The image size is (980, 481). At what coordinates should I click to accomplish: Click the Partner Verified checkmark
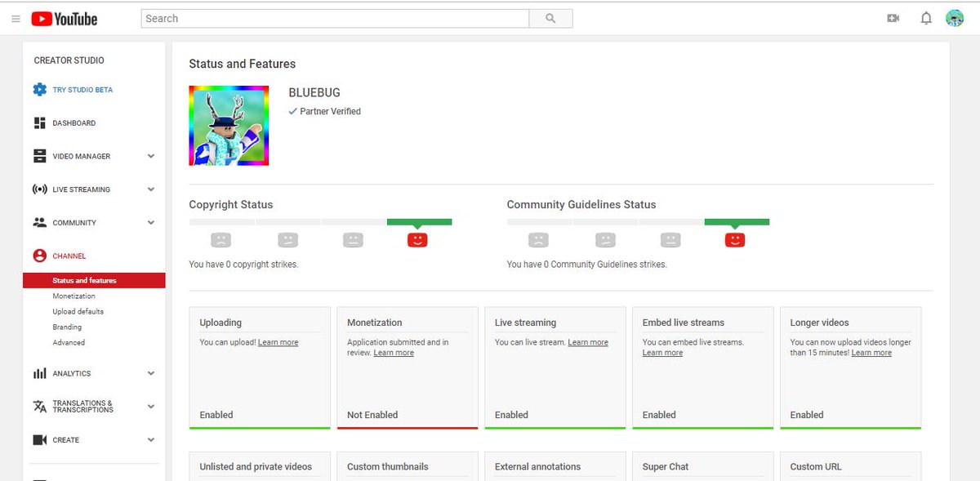[x=293, y=111]
